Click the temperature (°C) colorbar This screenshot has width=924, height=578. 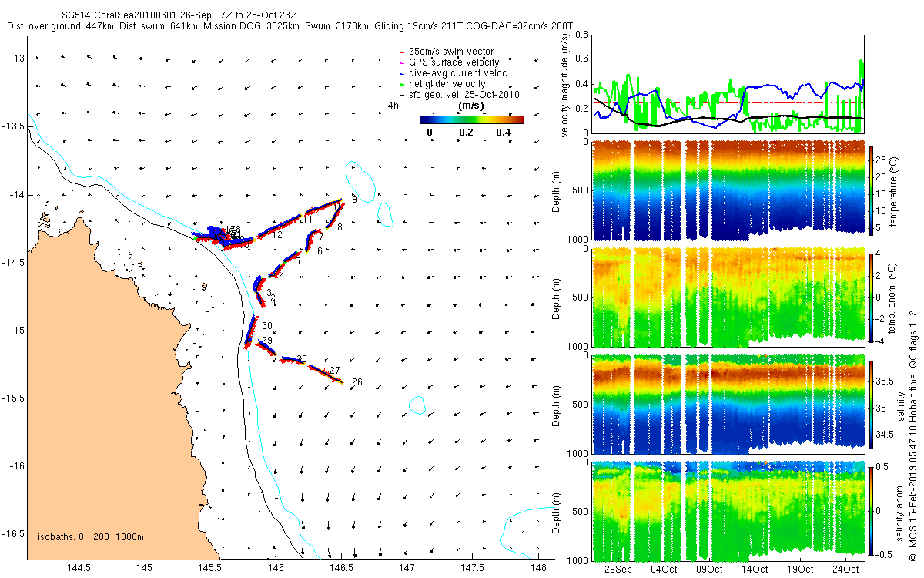pyautogui.click(x=871, y=190)
